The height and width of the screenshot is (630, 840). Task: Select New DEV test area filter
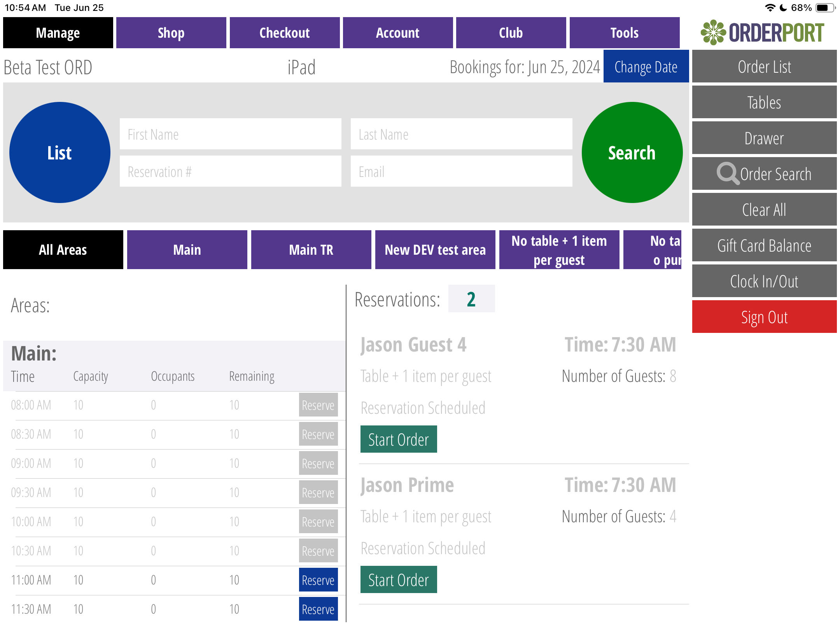(435, 250)
